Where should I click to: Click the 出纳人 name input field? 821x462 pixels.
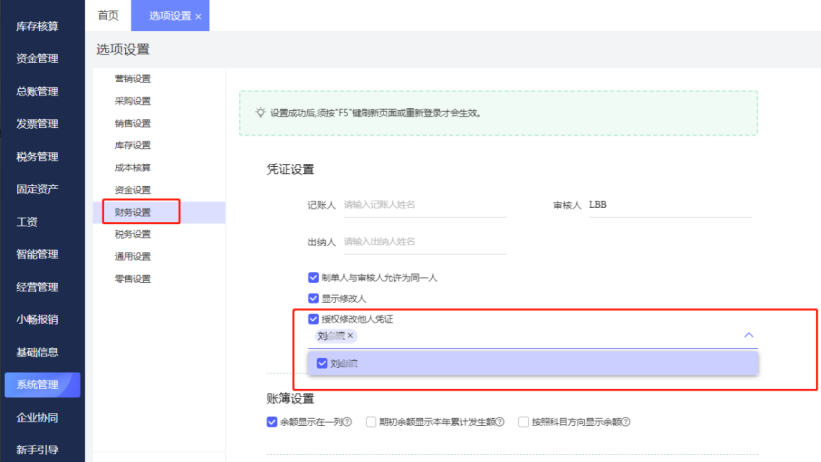coord(424,241)
